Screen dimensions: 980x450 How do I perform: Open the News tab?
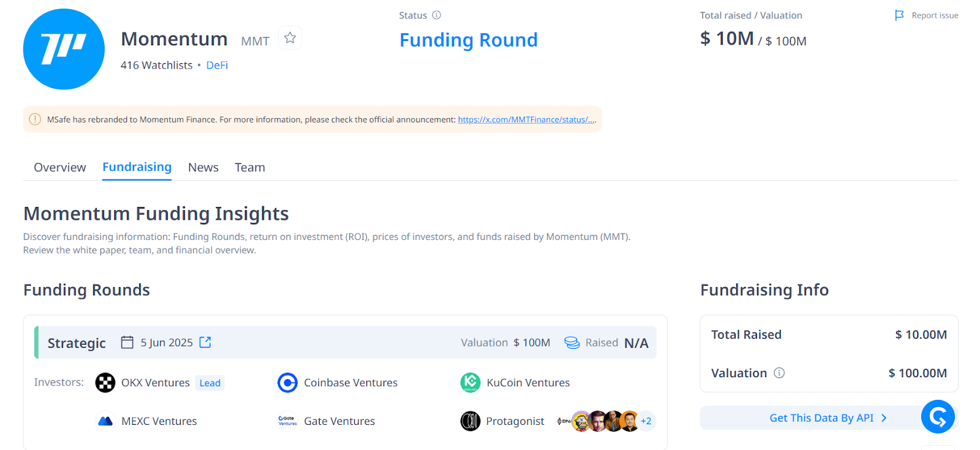(x=203, y=167)
